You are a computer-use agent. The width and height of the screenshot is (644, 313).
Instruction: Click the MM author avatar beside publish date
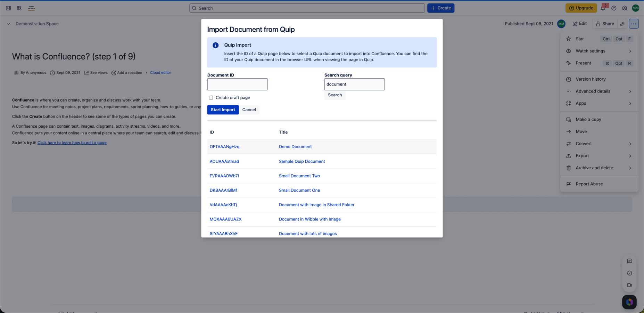point(561,24)
